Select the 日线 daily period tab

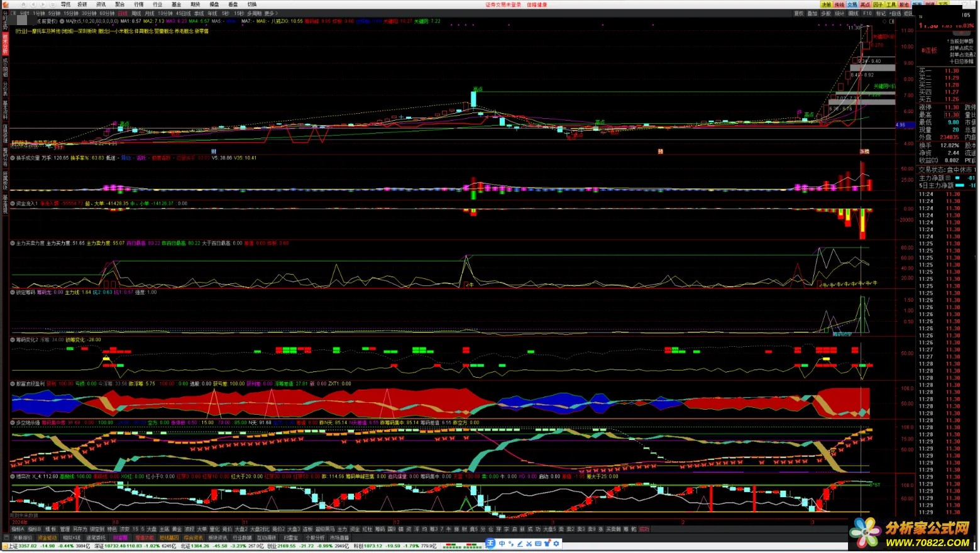tap(122, 13)
